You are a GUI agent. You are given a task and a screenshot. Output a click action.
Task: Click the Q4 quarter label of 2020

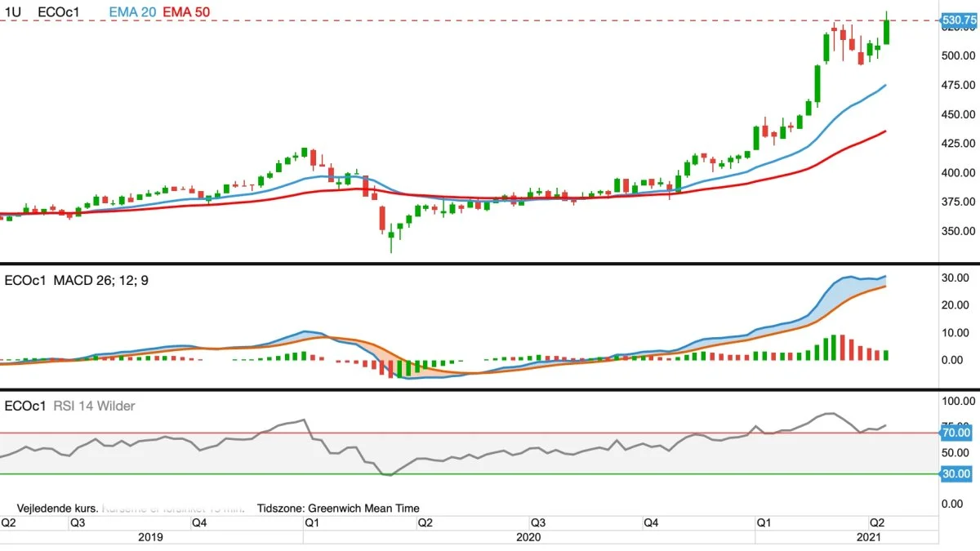tap(650, 522)
